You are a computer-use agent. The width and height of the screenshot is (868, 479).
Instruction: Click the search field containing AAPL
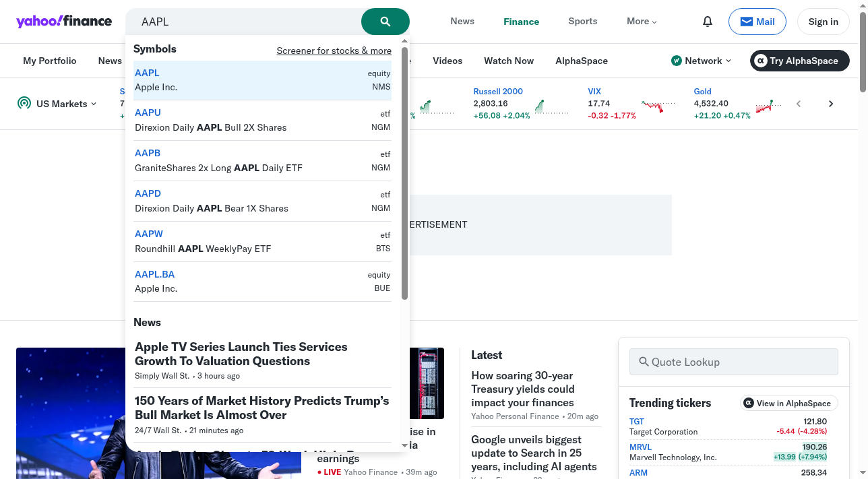[x=243, y=22]
